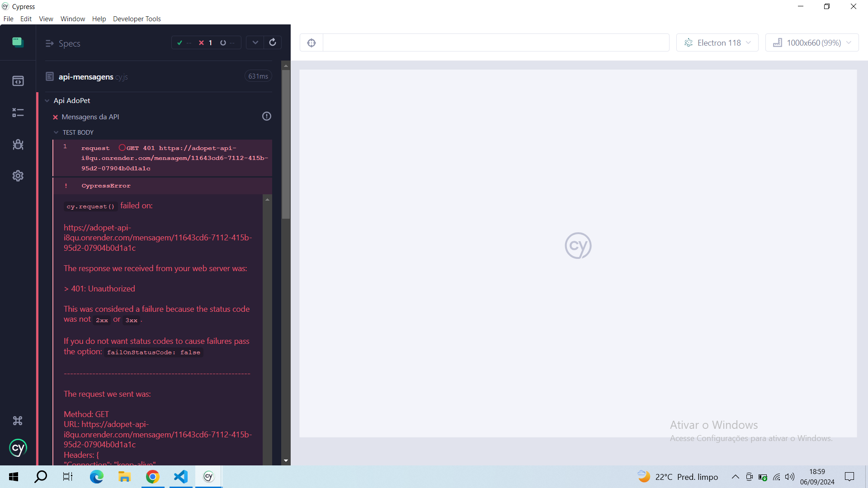Launch Microsoft Edge from taskbar
This screenshot has width=868, height=488.
pos(96,477)
